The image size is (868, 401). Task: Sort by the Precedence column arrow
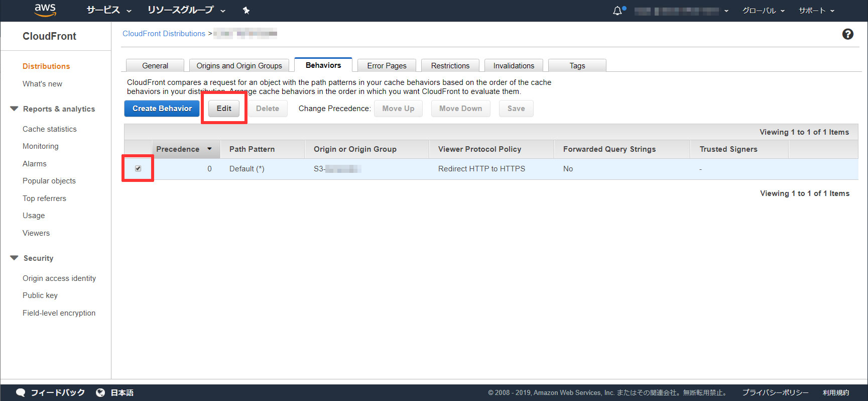pyautogui.click(x=209, y=149)
